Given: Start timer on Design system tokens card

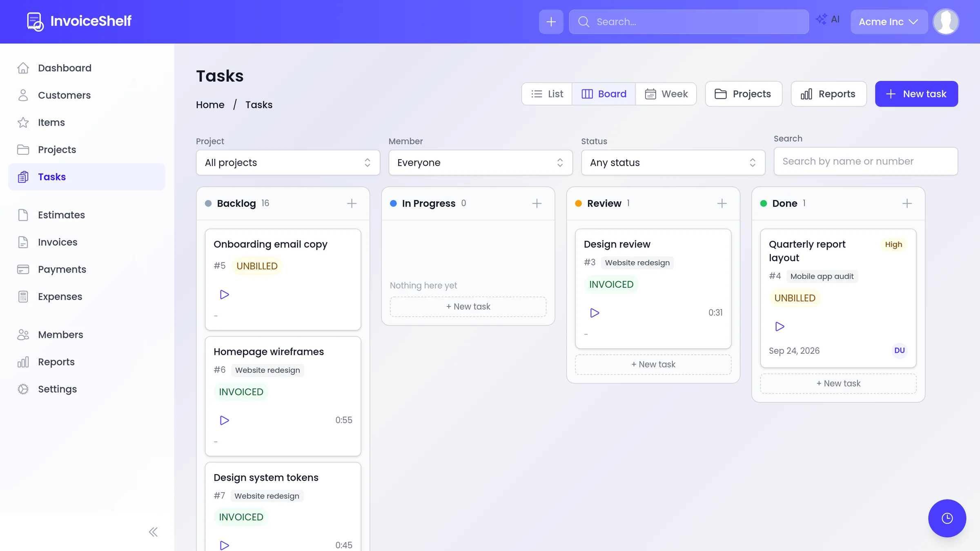Looking at the screenshot, I should (x=224, y=545).
